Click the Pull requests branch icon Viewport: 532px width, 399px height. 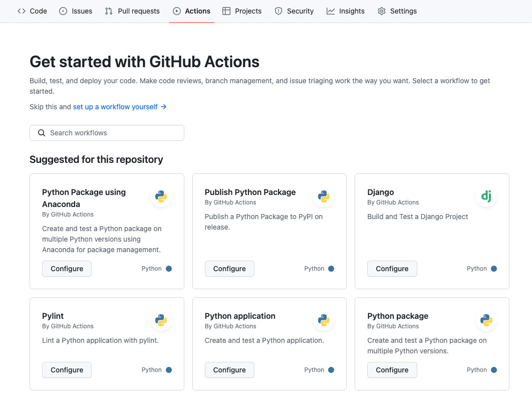click(109, 11)
